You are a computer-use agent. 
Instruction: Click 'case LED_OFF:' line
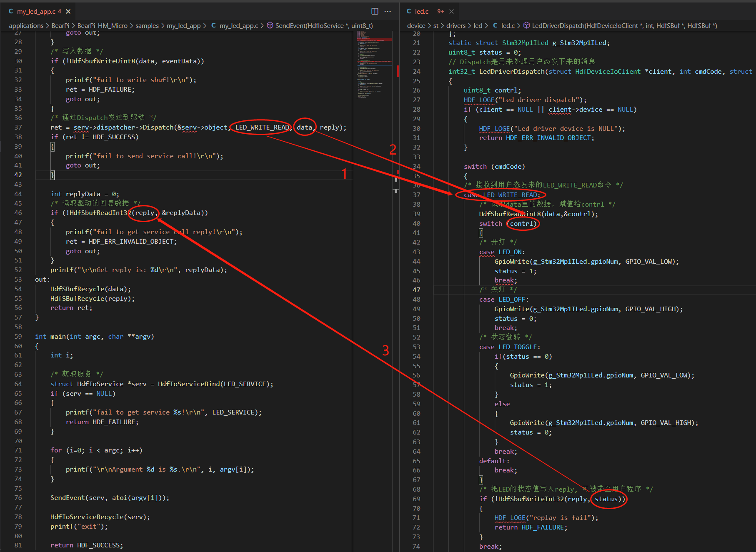[504, 300]
